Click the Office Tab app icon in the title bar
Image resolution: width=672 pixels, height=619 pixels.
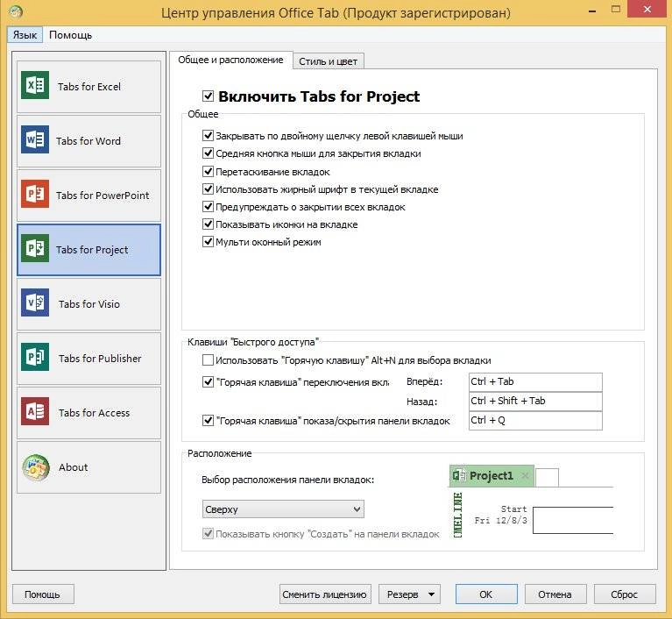(x=16, y=11)
